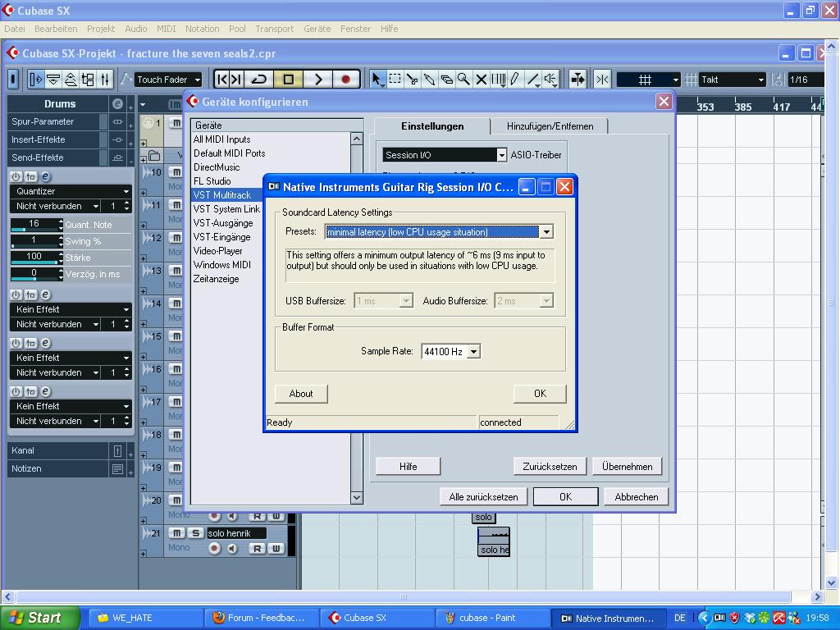Screen dimensions: 840x630
Task: Switch to the Hinzufügen/Entfernen tab
Action: 550,126
